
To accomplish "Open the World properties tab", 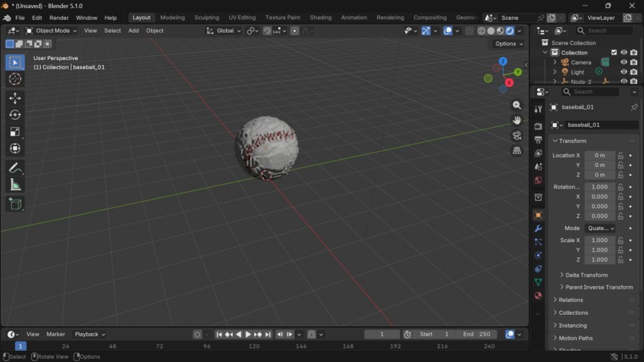I will 538,181.
